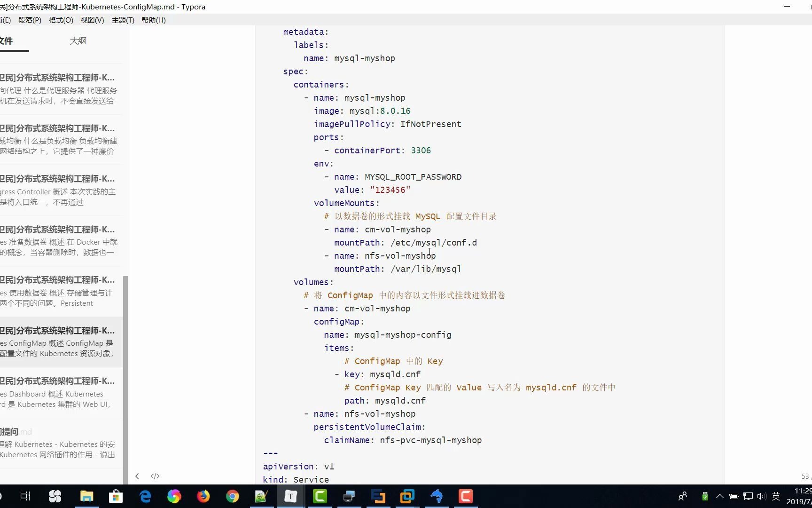Image resolution: width=812 pixels, height=508 pixels.
Task: Click the "mountPath: /var/lib/mysql" line
Action: tap(398, 269)
